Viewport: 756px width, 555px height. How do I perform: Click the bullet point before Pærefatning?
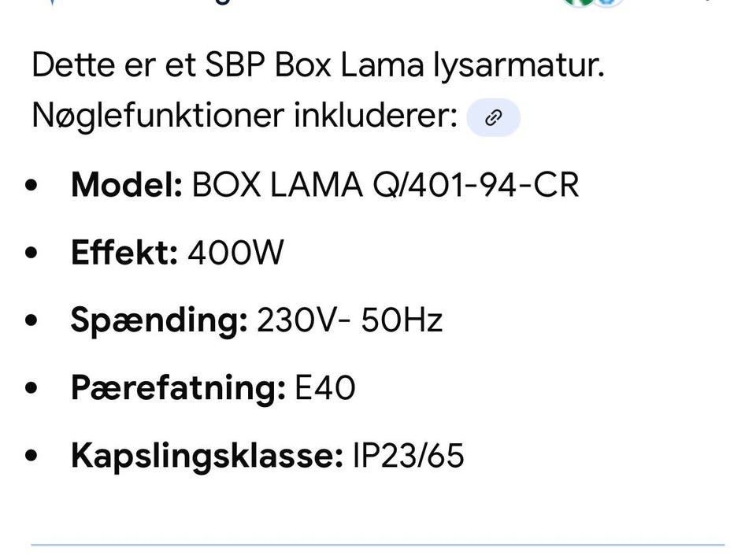(x=31, y=389)
